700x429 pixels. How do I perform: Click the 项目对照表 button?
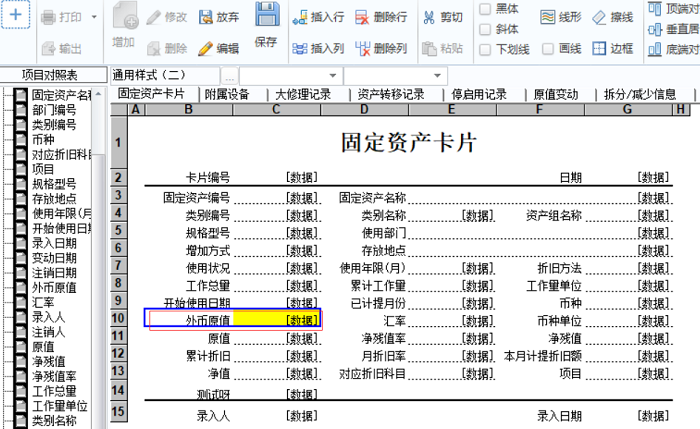54,75
